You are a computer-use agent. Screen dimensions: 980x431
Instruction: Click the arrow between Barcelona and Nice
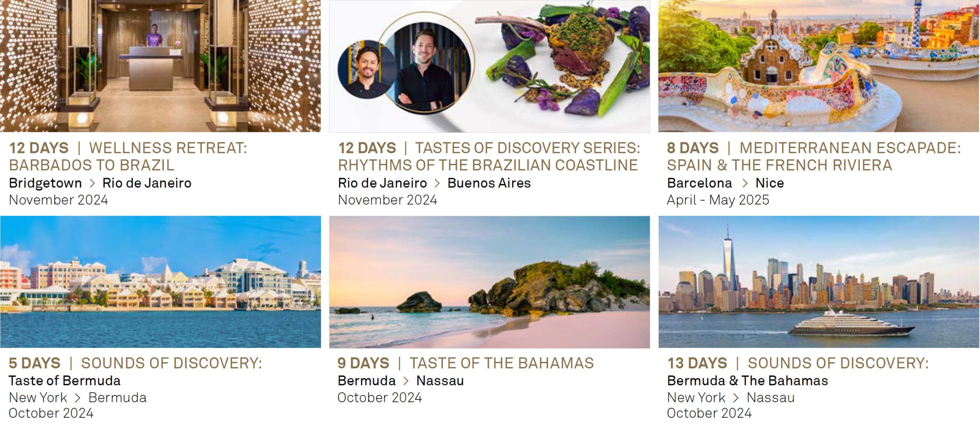(x=745, y=183)
